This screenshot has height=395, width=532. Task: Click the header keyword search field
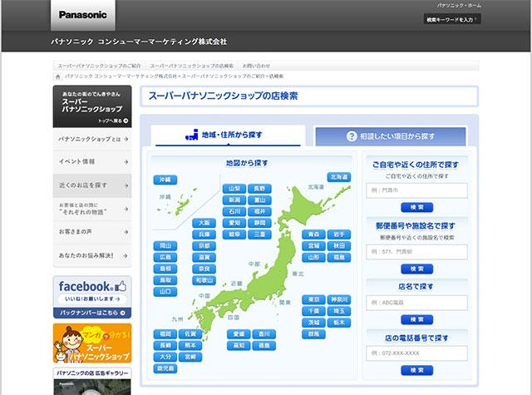pyautogui.click(x=452, y=19)
